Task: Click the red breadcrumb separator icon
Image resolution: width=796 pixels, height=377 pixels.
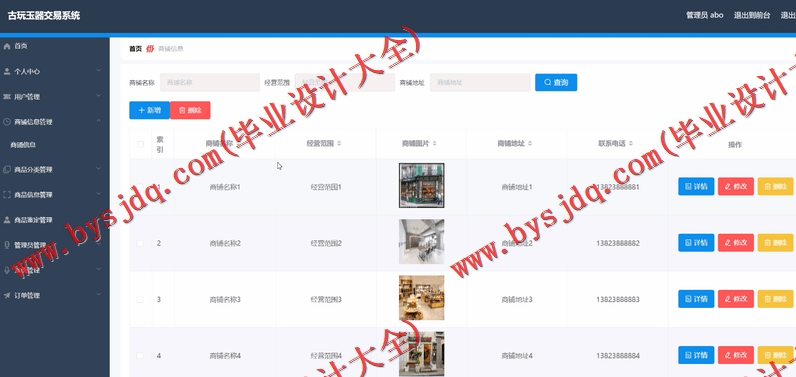Action: [150, 49]
